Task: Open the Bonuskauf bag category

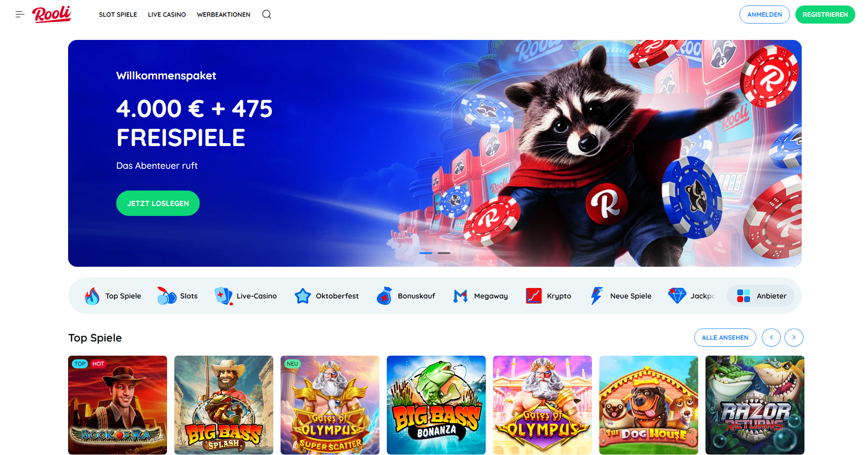Action: tap(406, 296)
